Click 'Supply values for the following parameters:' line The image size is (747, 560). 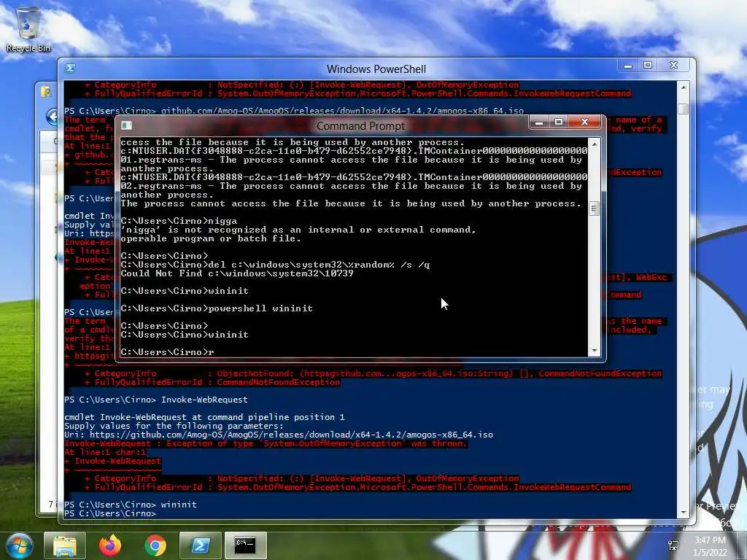pyautogui.click(x=174, y=426)
